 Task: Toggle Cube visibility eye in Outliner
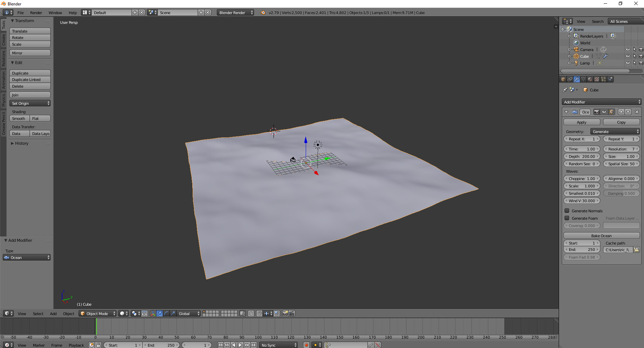(x=628, y=56)
